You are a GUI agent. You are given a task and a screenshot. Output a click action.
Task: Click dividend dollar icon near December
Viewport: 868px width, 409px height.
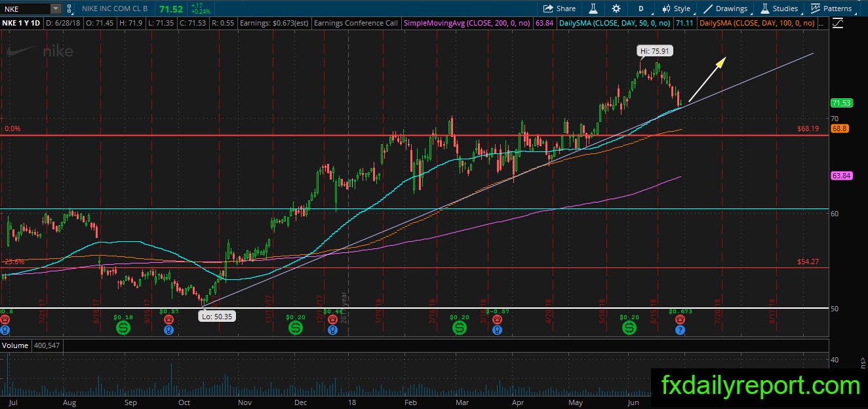click(295, 328)
